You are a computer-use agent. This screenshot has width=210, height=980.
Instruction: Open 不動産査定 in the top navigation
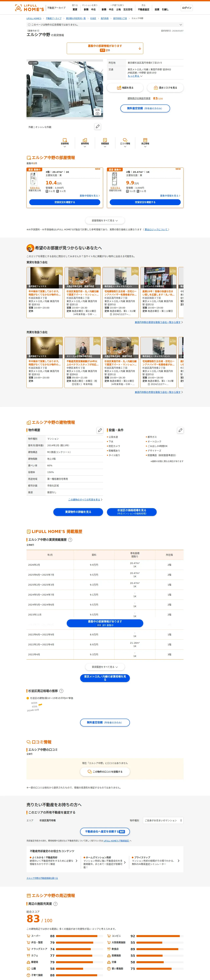(144, 9)
